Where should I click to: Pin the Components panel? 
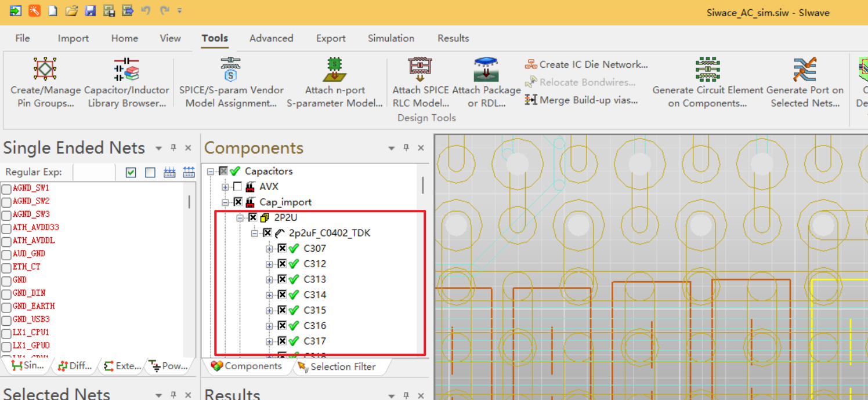(x=406, y=148)
